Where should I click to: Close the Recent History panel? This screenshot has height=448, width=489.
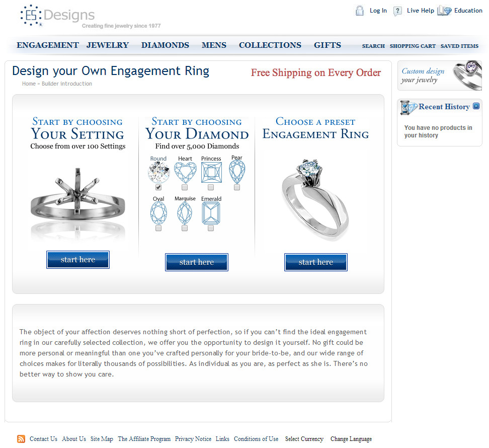pyautogui.click(x=476, y=106)
